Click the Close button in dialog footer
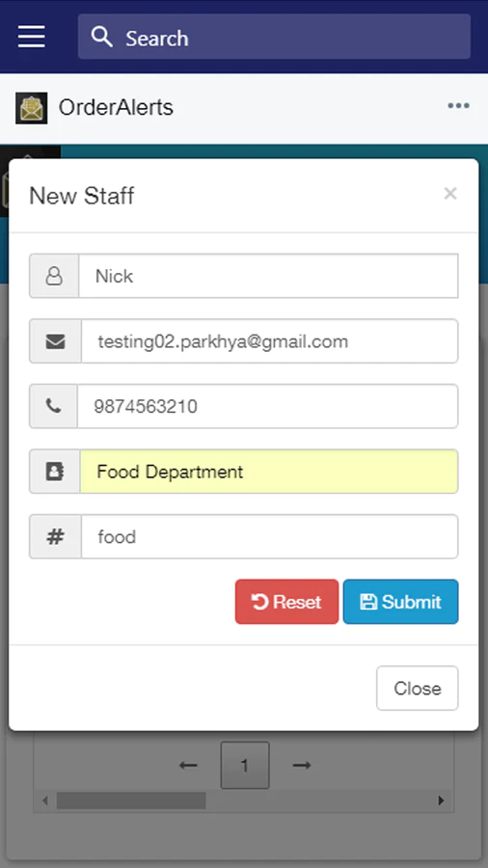The image size is (488, 868). tap(418, 688)
